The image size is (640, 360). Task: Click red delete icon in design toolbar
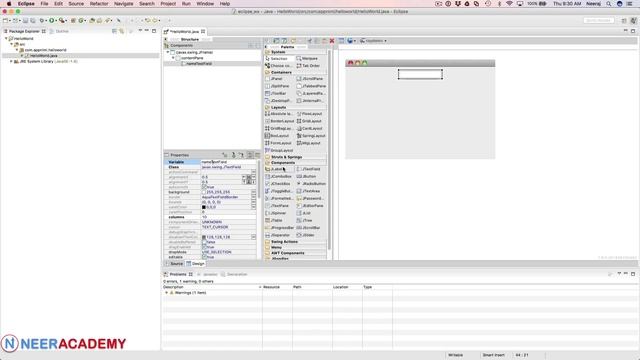(x=332, y=41)
